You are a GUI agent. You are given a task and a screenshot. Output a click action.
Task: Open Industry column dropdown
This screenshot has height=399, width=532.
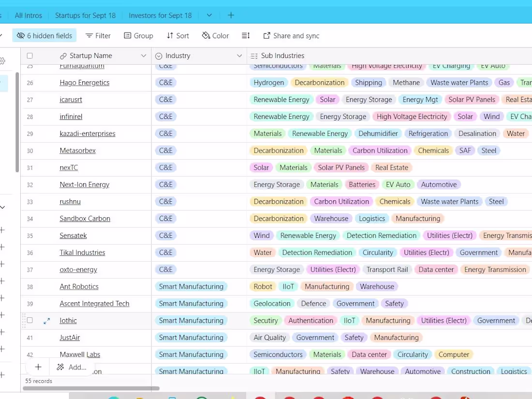pos(239,56)
